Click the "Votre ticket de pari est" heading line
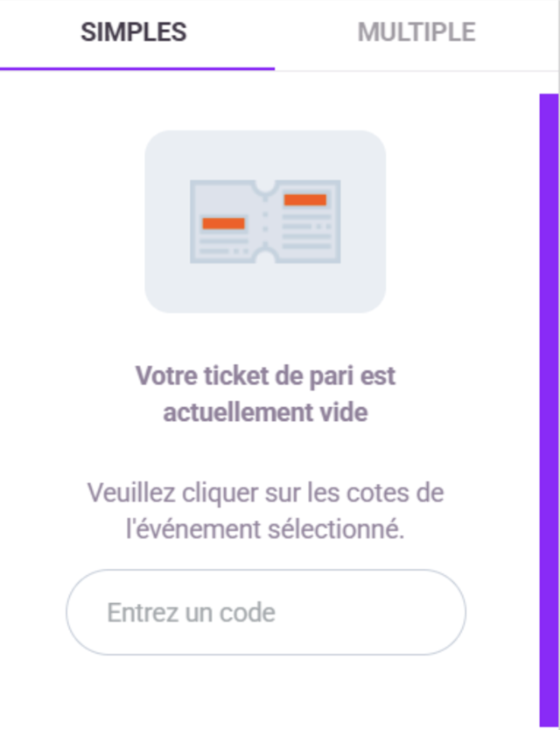 coord(265,376)
